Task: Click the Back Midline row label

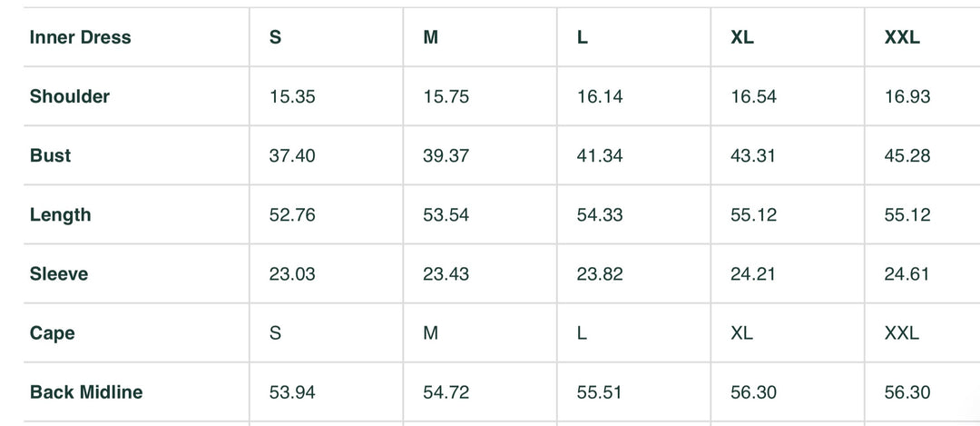Action: (86, 392)
